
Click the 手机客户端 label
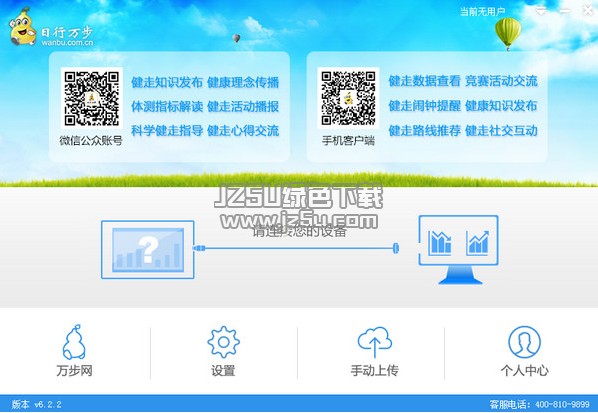coord(348,141)
